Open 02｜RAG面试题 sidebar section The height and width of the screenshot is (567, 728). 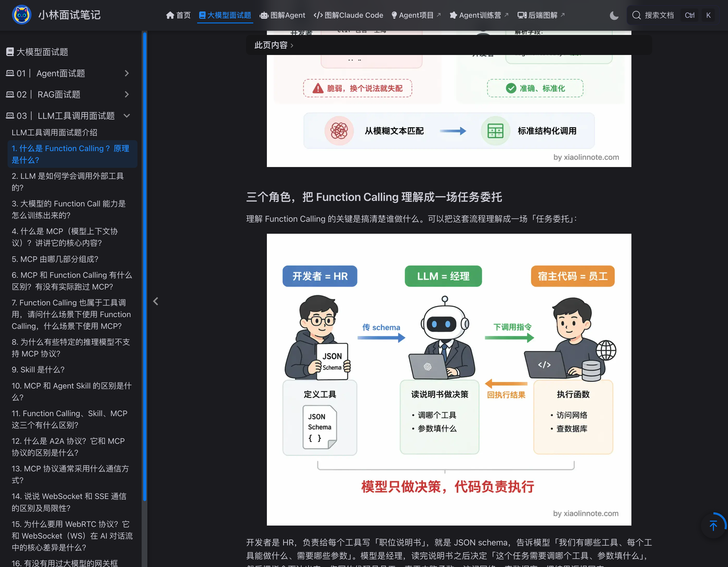point(68,95)
